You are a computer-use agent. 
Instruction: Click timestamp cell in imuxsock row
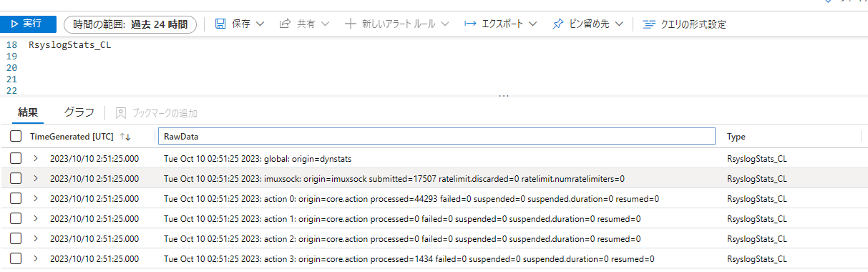tap(94, 179)
